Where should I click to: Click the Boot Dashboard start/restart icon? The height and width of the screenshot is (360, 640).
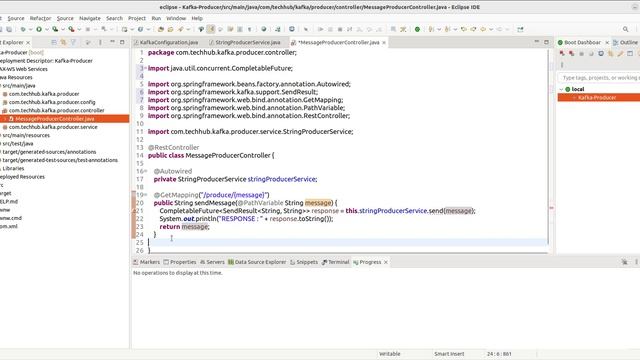tap(562, 53)
